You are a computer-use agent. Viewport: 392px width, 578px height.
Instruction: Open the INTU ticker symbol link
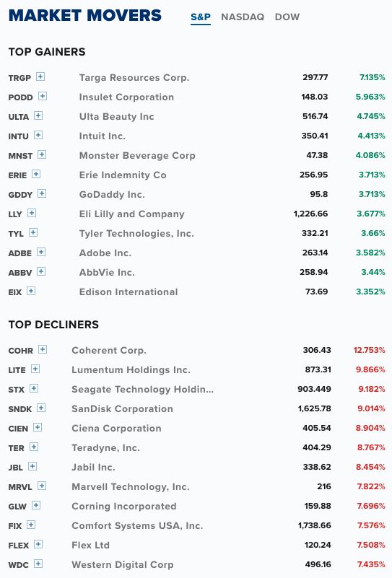click(x=19, y=136)
